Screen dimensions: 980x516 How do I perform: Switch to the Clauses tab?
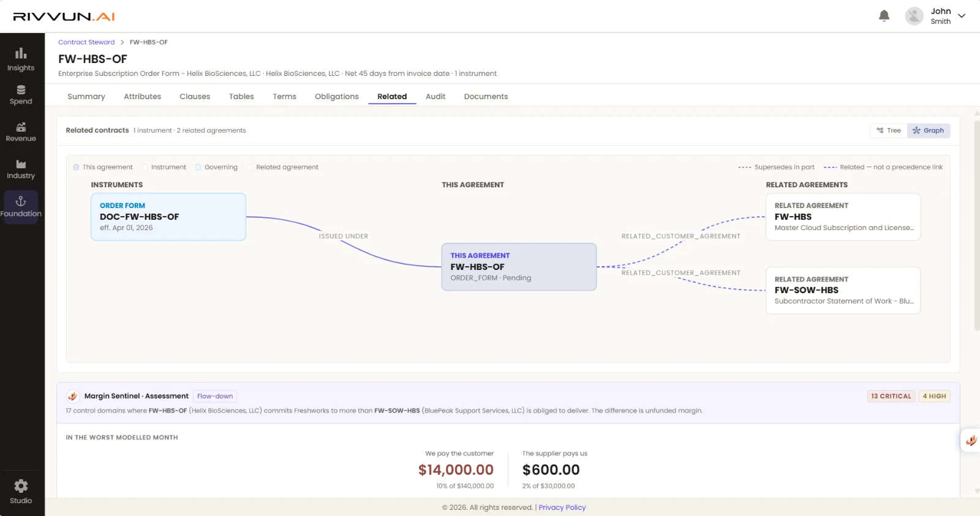click(195, 97)
